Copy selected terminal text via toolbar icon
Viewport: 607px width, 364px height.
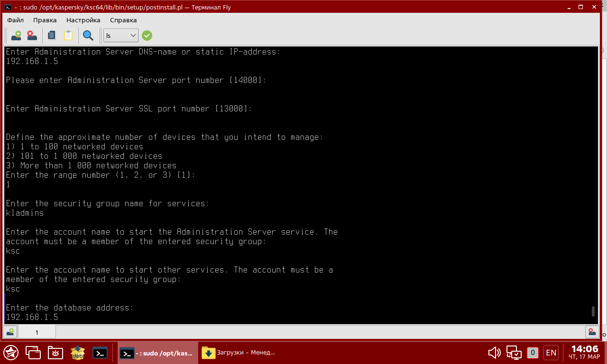pos(52,36)
